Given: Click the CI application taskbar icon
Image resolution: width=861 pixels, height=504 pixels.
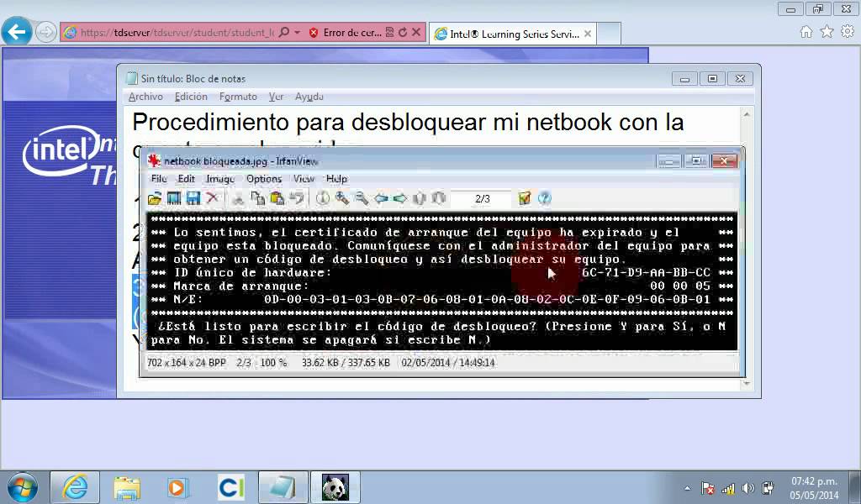Looking at the screenshot, I should (x=230, y=487).
